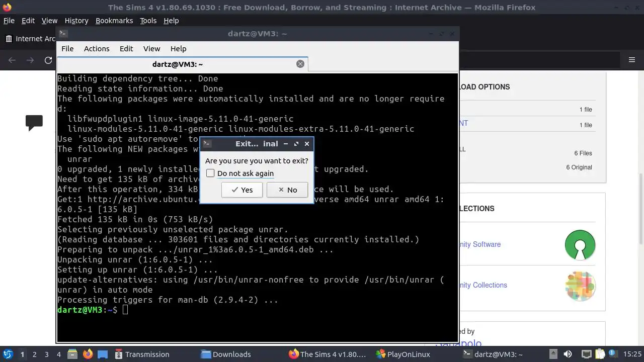Open the taskbar start menu icon
This screenshot has width=644, height=362.
tap(8, 354)
